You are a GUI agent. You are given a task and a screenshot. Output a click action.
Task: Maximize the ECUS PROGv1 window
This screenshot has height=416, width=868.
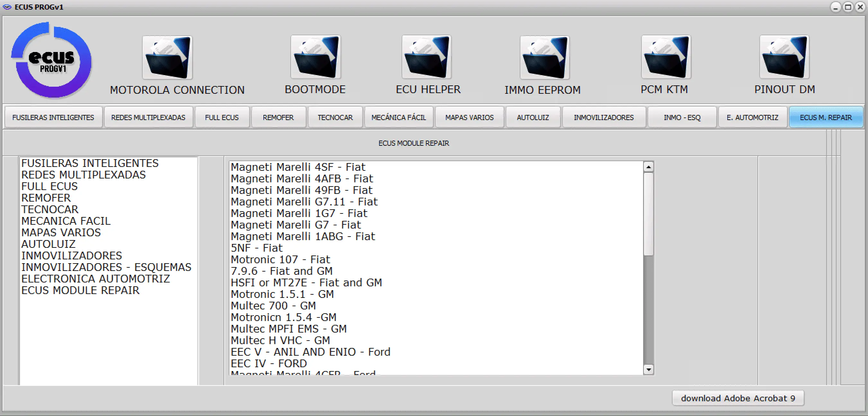(x=848, y=7)
